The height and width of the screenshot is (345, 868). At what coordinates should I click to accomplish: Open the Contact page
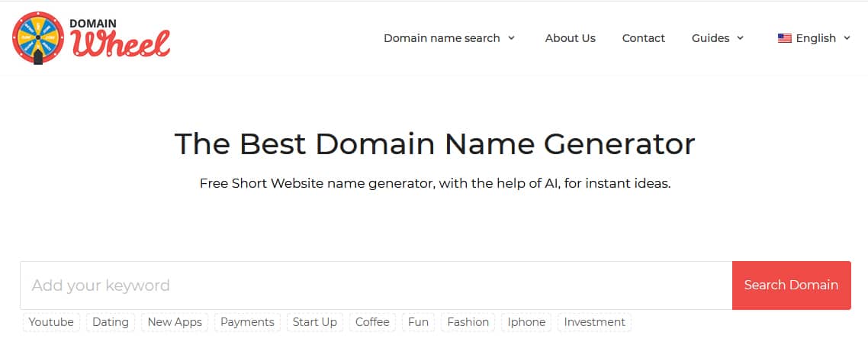(643, 38)
